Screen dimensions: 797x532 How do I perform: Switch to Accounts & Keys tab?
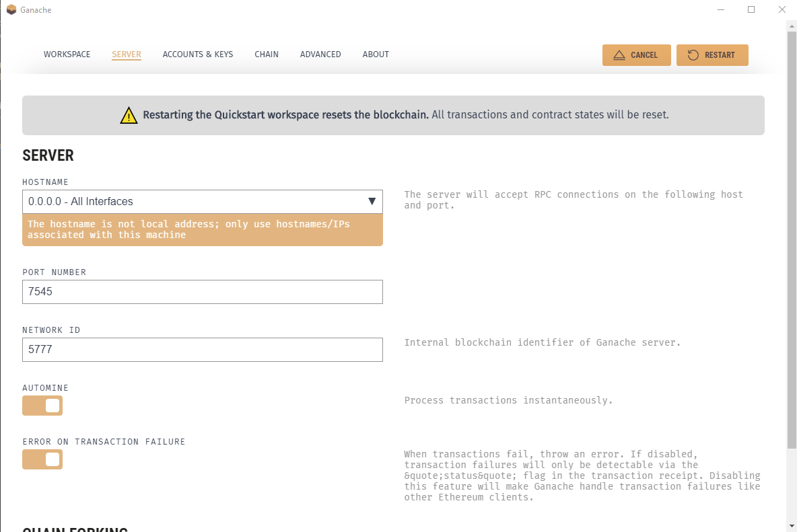click(198, 54)
